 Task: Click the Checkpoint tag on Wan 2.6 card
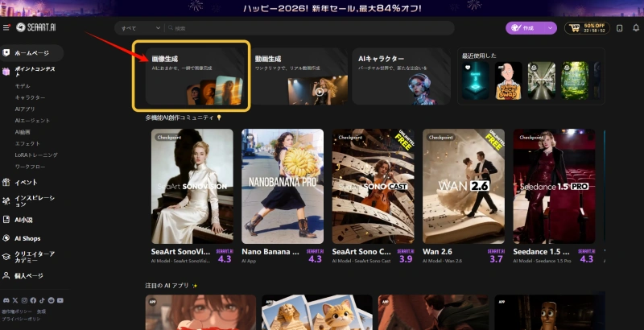(x=440, y=138)
